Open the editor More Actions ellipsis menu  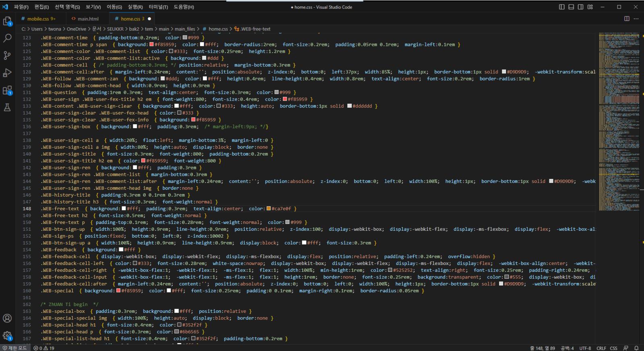(x=636, y=19)
